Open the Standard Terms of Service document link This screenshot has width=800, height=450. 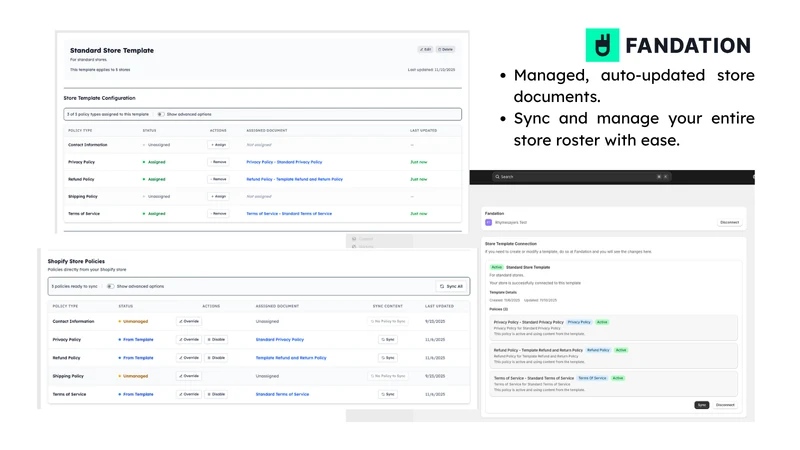click(282, 394)
